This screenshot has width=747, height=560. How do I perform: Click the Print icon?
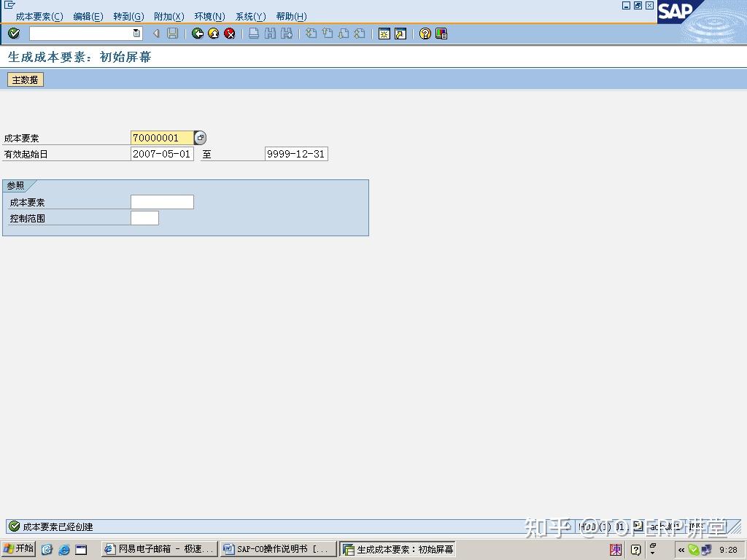click(x=252, y=34)
